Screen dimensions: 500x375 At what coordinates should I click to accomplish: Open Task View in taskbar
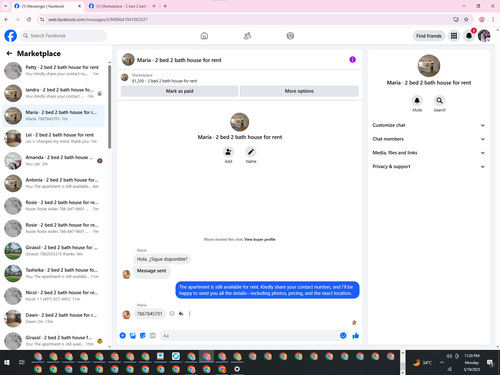click(x=22, y=362)
